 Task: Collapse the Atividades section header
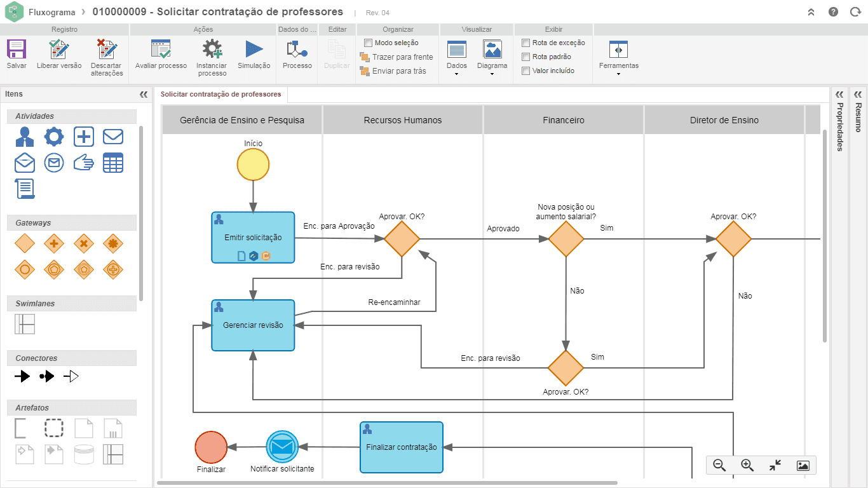(x=72, y=116)
